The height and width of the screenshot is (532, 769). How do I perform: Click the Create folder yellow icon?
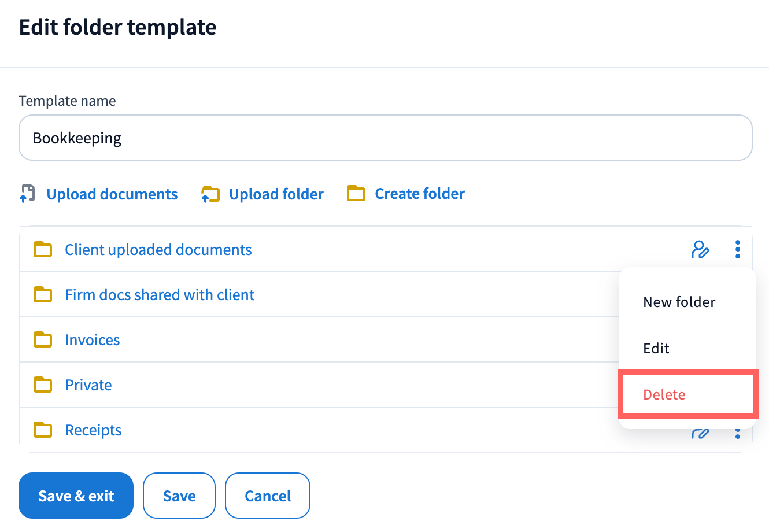[356, 194]
